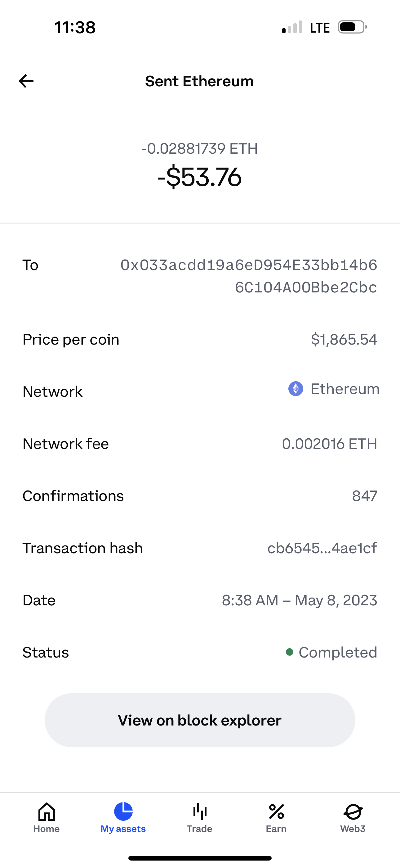Viewport: 400px width, 868px height.
Task: Open the Trade chart icon
Action: [x=200, y=811]
